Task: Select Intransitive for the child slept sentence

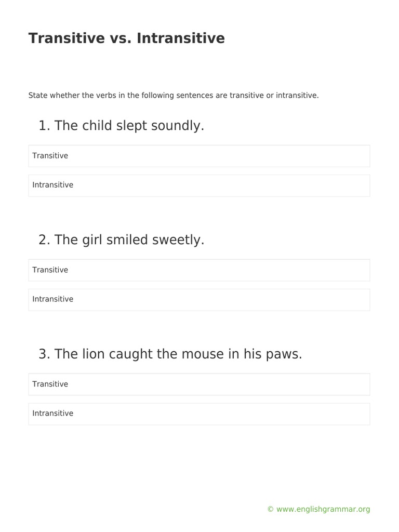Action: click(x=199, y=185)
